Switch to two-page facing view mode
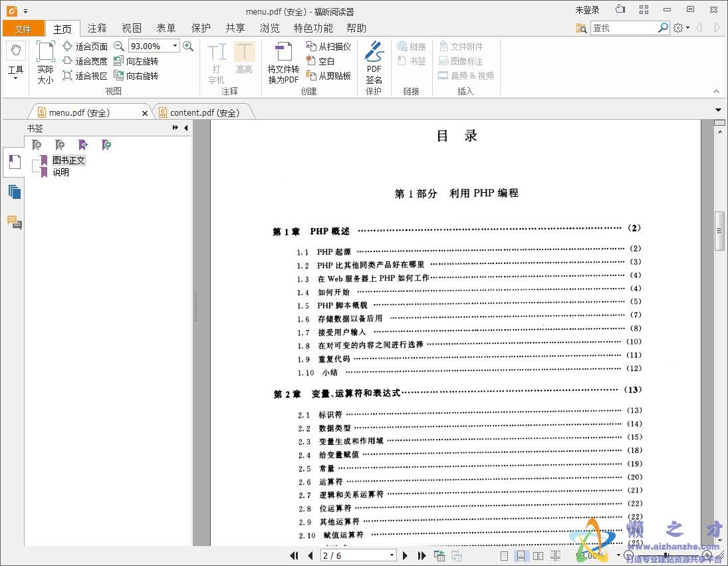This screenshot has height=566, width=728. (537, 555)
